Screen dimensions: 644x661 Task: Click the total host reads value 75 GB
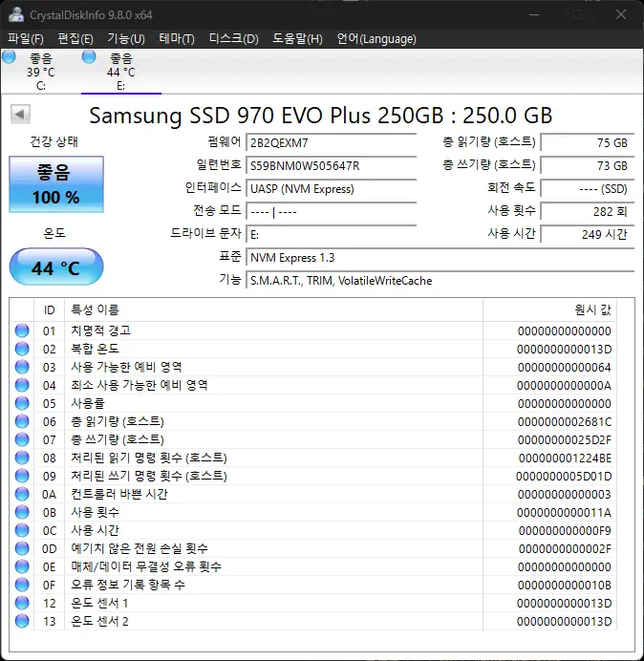pos(587,142)
